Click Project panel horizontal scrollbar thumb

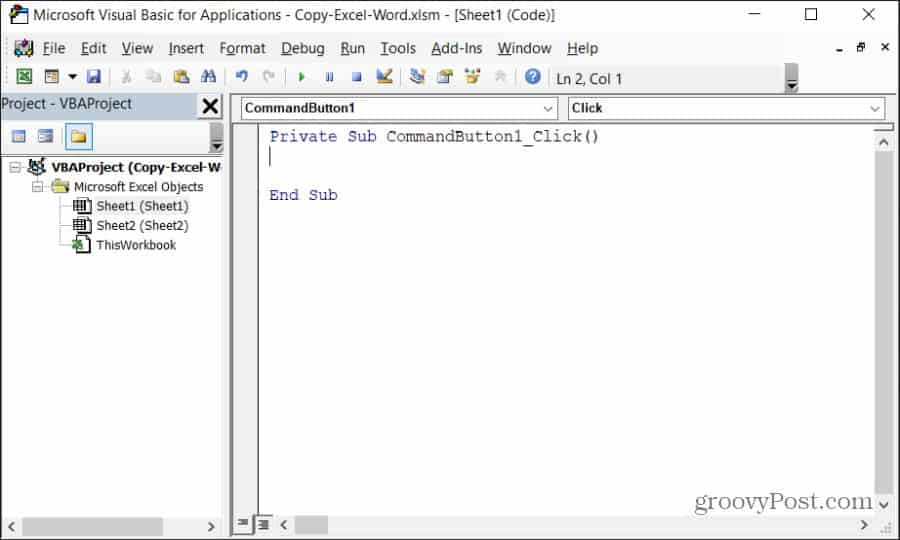tap(92, 526)
